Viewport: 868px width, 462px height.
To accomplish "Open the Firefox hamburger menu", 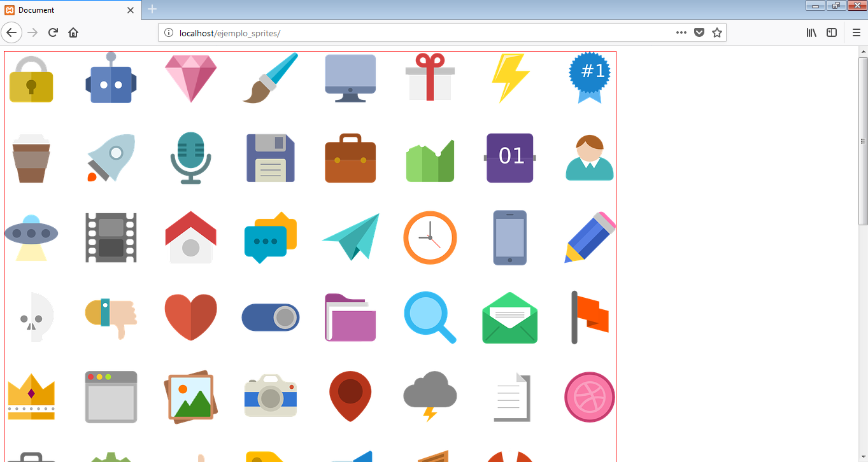I will [857, 32].
